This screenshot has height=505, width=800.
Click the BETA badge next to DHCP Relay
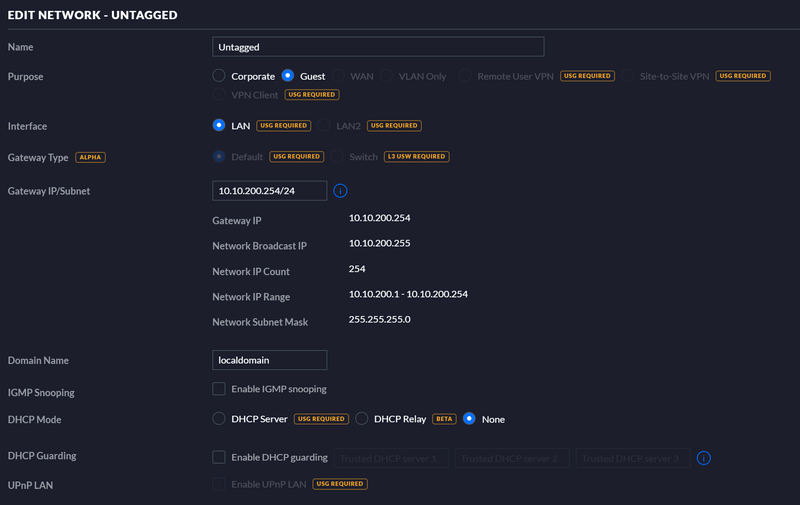click(444, 419)
